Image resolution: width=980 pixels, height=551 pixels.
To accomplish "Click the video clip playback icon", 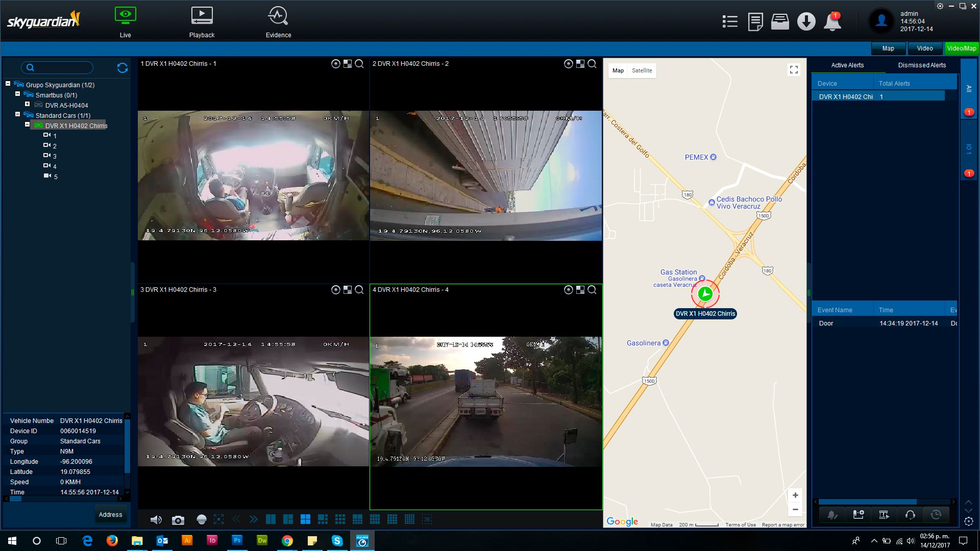I will [884, 515].
